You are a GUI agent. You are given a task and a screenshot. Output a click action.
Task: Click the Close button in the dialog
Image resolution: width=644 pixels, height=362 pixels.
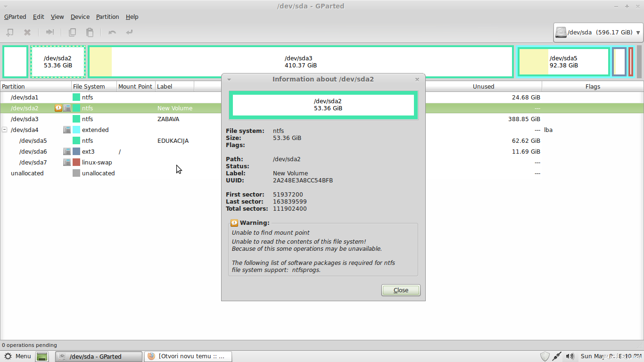pyautogui.click(x=401, y=290)
